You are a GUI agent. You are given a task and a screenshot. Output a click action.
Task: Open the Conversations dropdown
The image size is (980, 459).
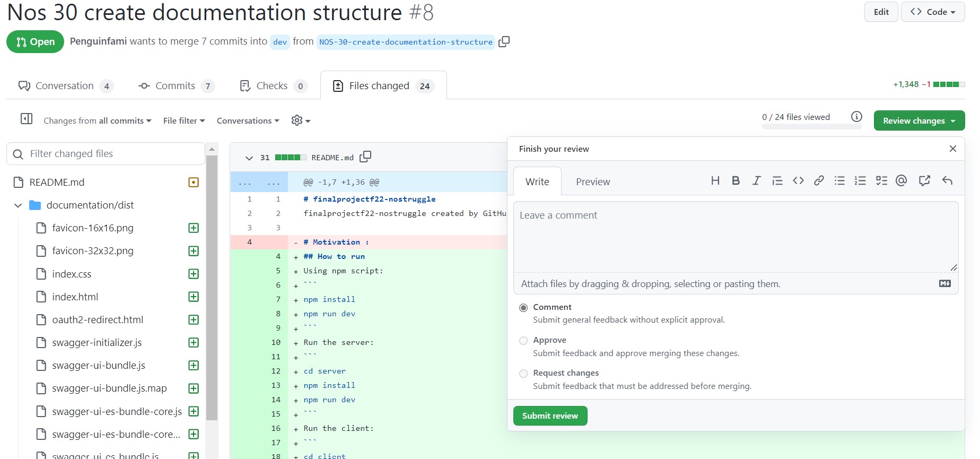coord(248,121)
